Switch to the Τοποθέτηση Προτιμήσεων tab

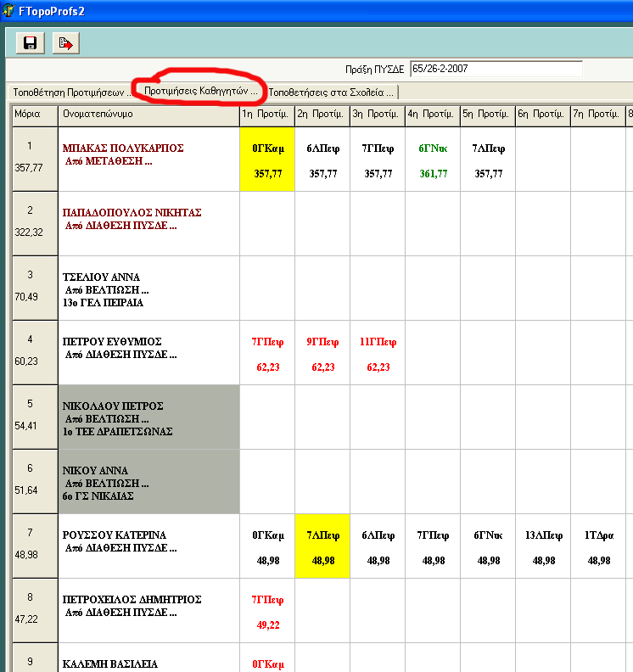66,92
